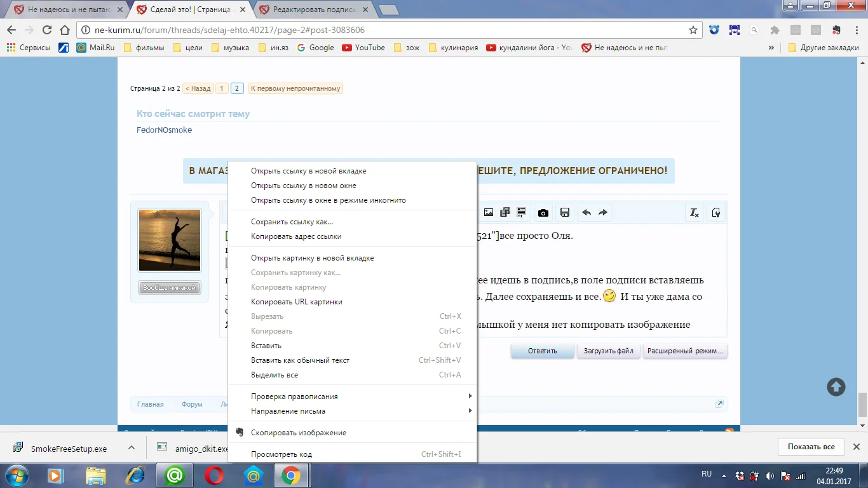
Task: Click the insert media icon in editor
Action: pos(505,213)
